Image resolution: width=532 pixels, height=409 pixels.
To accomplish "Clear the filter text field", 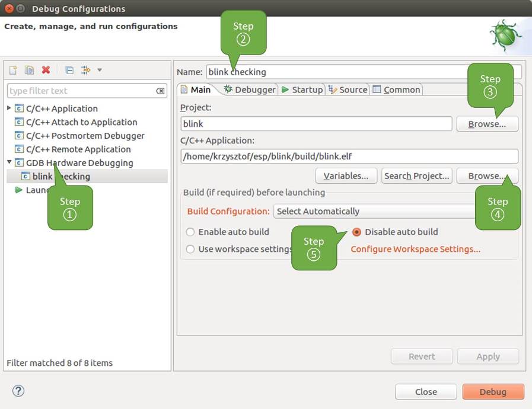I will point(160,91).
